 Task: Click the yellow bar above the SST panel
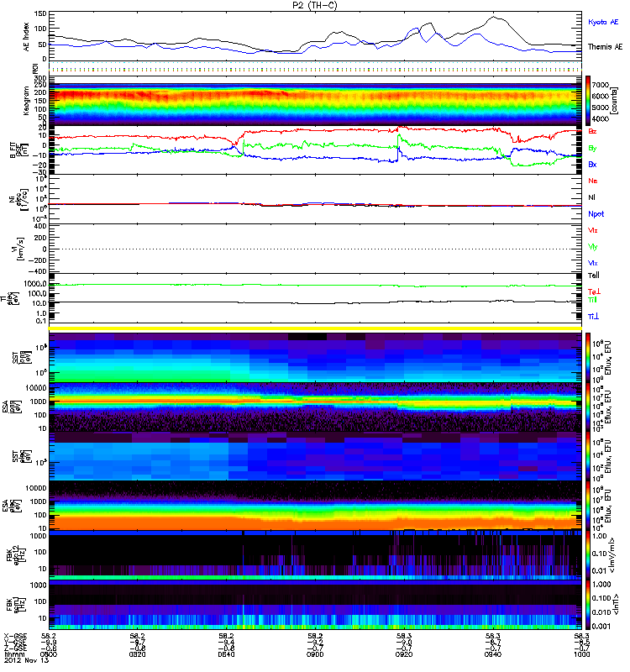315,328
